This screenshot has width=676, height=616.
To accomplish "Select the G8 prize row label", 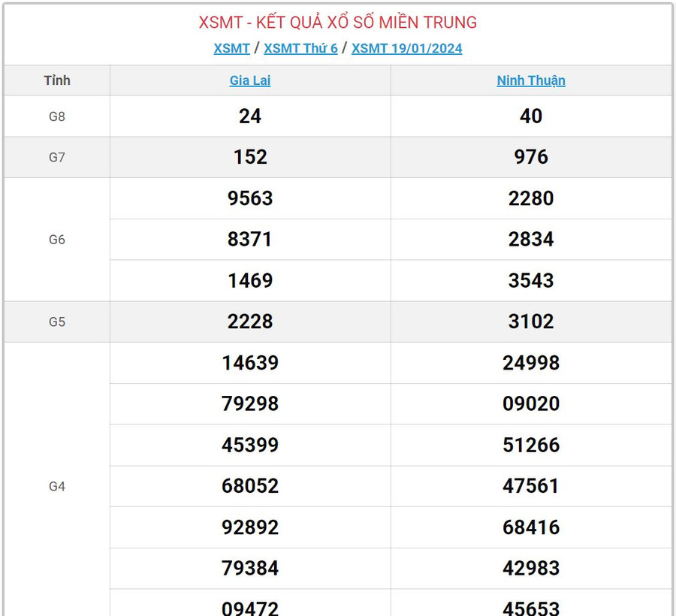I will (57, 116).
